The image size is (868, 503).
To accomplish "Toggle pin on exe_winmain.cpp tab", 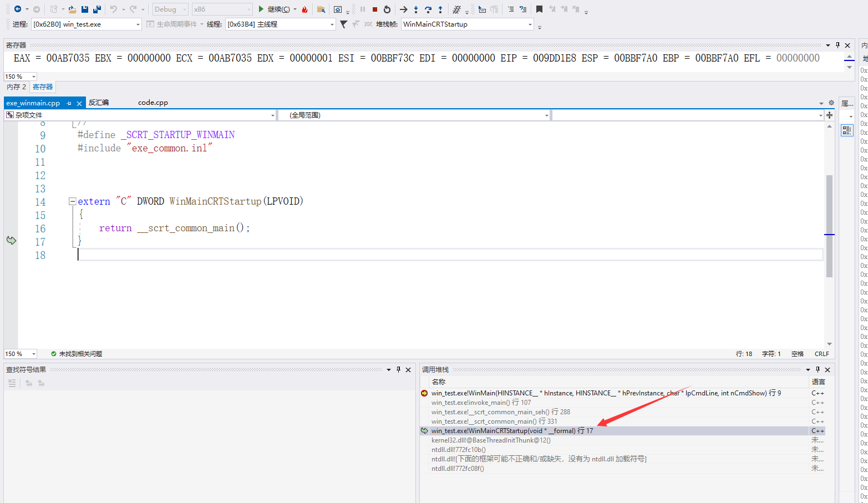I will [x=69, y=103].
